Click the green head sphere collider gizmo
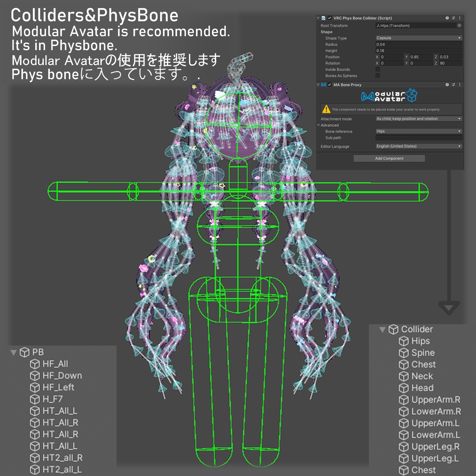This screenshot has height=476, width=476. tap(238, 125)
